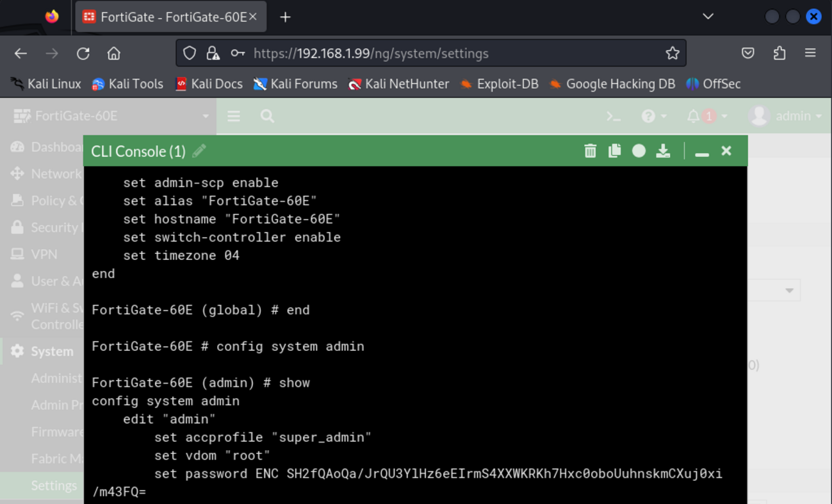Open the Kali Tools bookmark

click(x=127, y=84)
